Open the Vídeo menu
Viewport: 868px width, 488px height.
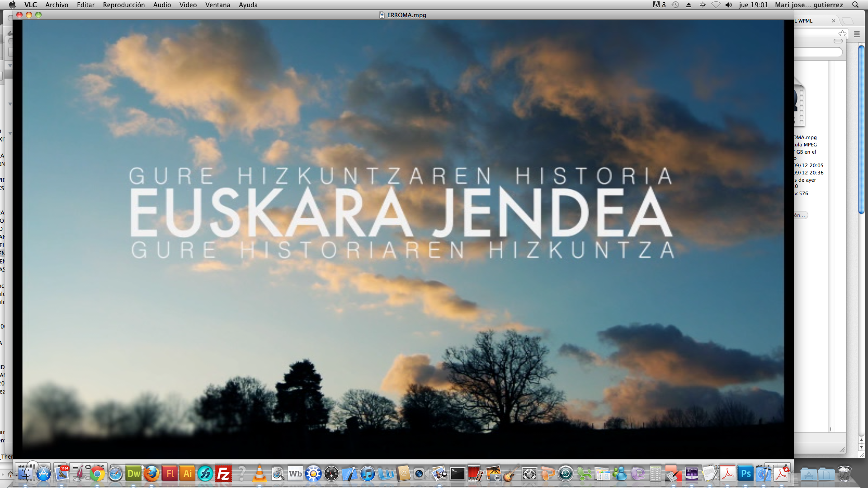(188, 5)
